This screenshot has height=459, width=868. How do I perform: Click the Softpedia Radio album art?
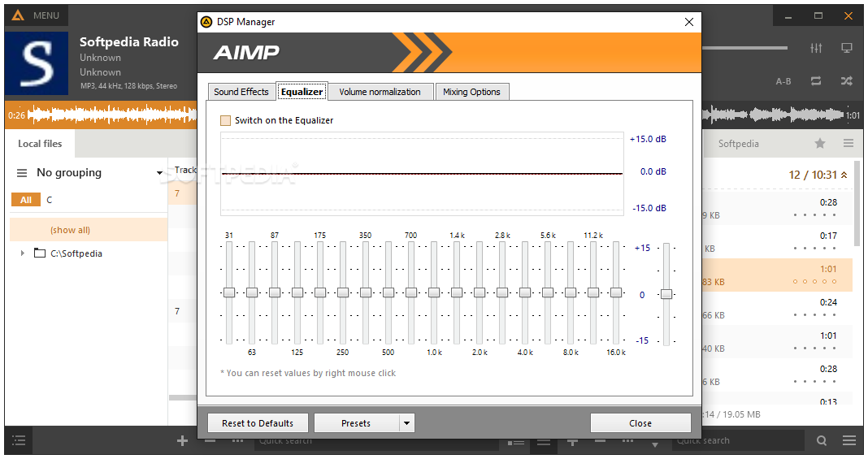37,63
